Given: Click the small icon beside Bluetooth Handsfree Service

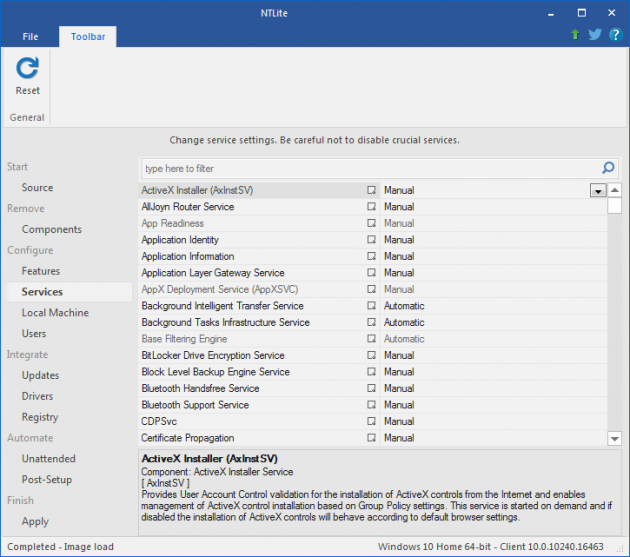Looking at the screenshot, I should coord(371,388).
